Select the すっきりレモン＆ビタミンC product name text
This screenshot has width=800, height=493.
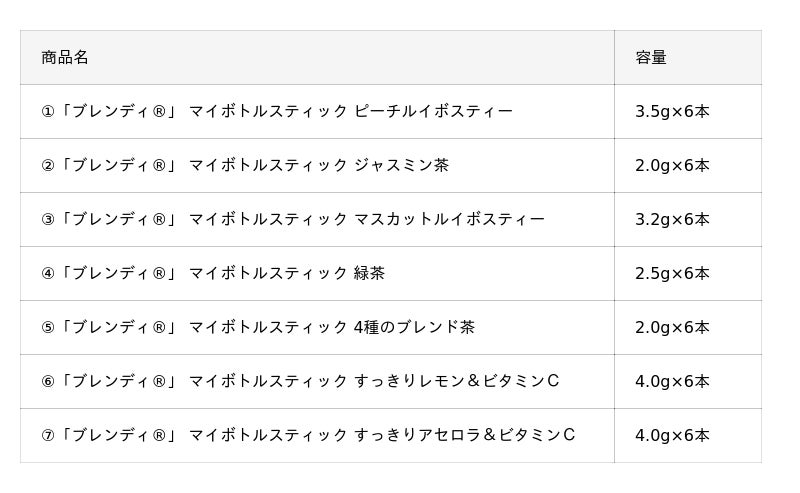[x=456, y=381]
